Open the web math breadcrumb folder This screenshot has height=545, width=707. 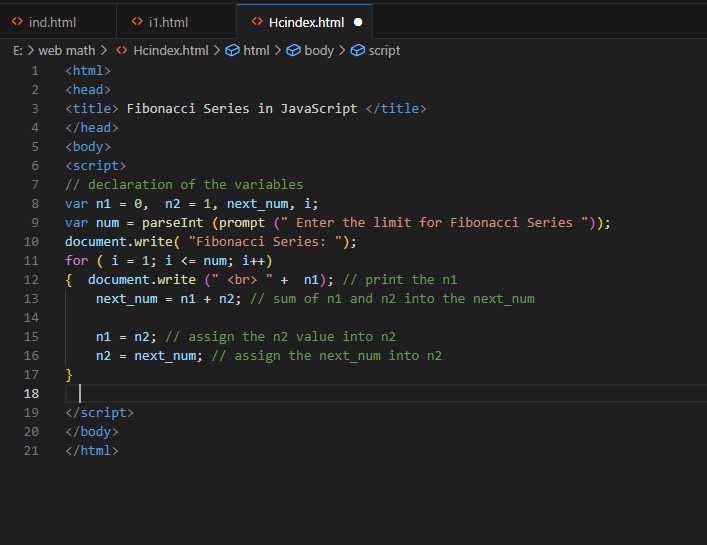click(x=67, y=50)
